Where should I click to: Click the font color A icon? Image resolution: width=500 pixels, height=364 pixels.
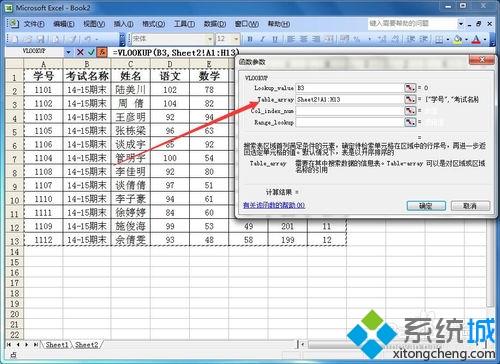[x=476, y=40]
